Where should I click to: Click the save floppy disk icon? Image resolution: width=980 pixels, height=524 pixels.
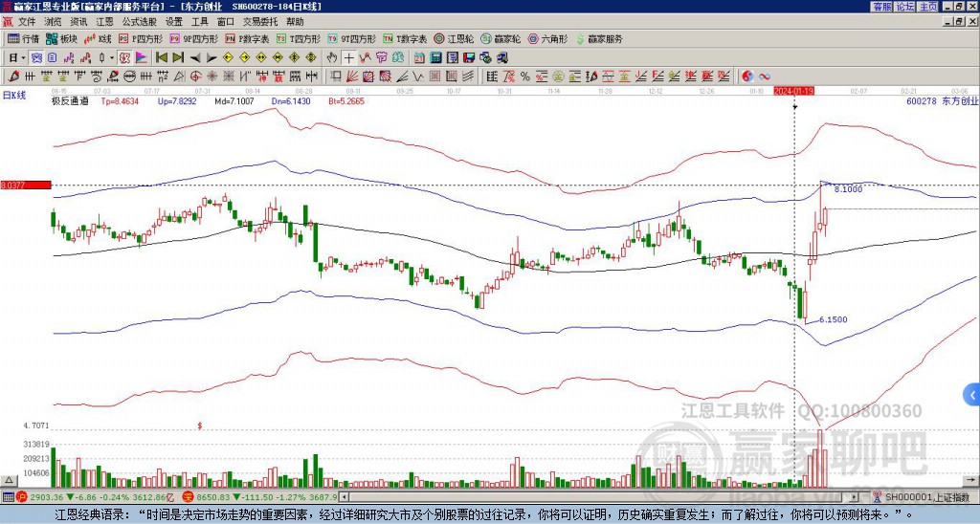pos(469,58)
